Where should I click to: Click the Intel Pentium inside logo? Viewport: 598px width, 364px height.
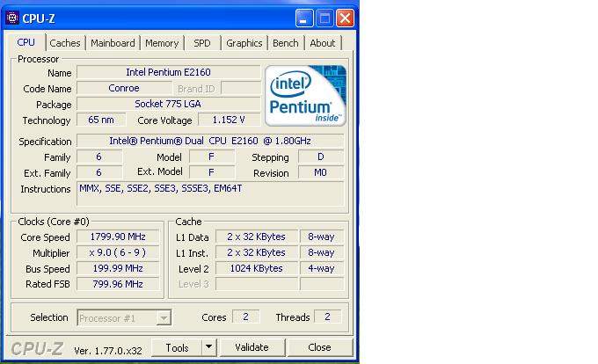click(x=305, y=96)
